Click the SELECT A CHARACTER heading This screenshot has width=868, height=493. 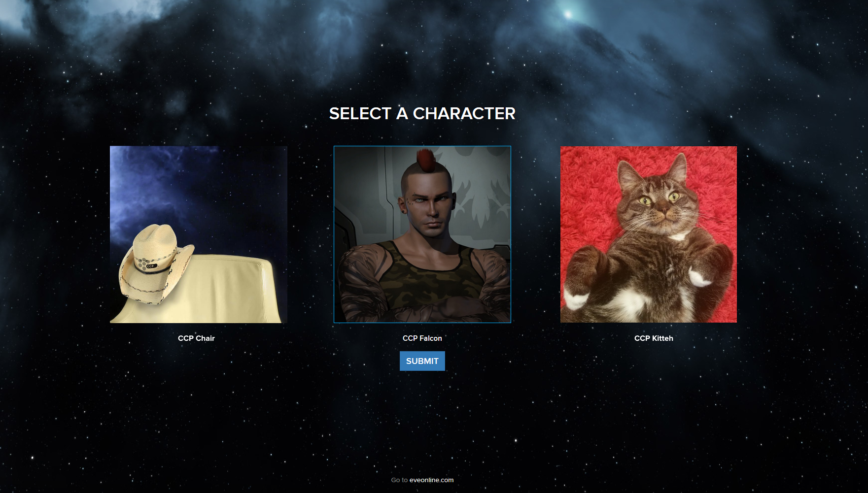(x=422, y=114)
